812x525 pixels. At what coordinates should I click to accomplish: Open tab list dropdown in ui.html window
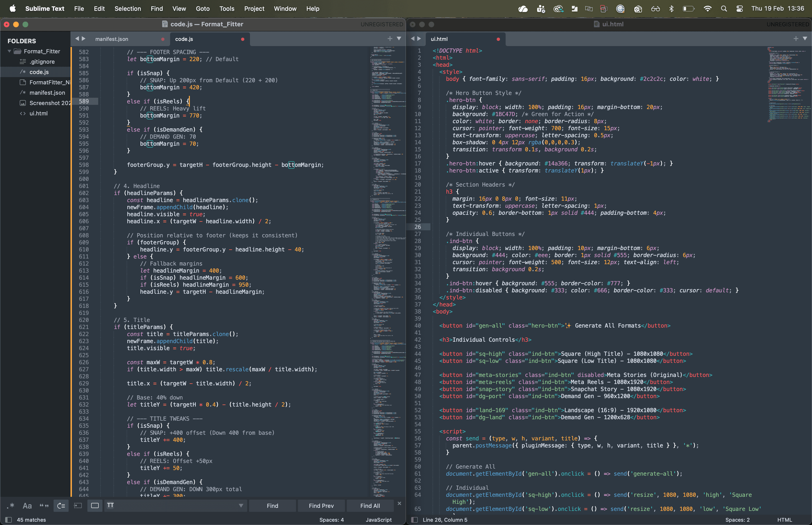coord(804,39)
